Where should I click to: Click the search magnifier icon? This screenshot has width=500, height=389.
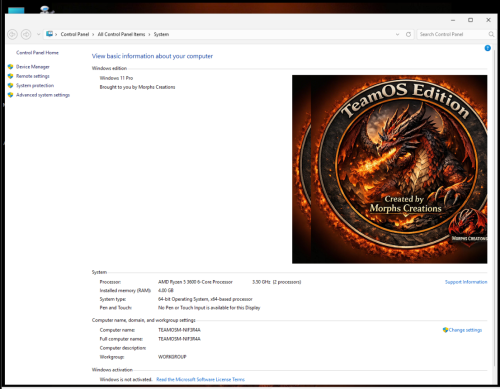point(491,34)
